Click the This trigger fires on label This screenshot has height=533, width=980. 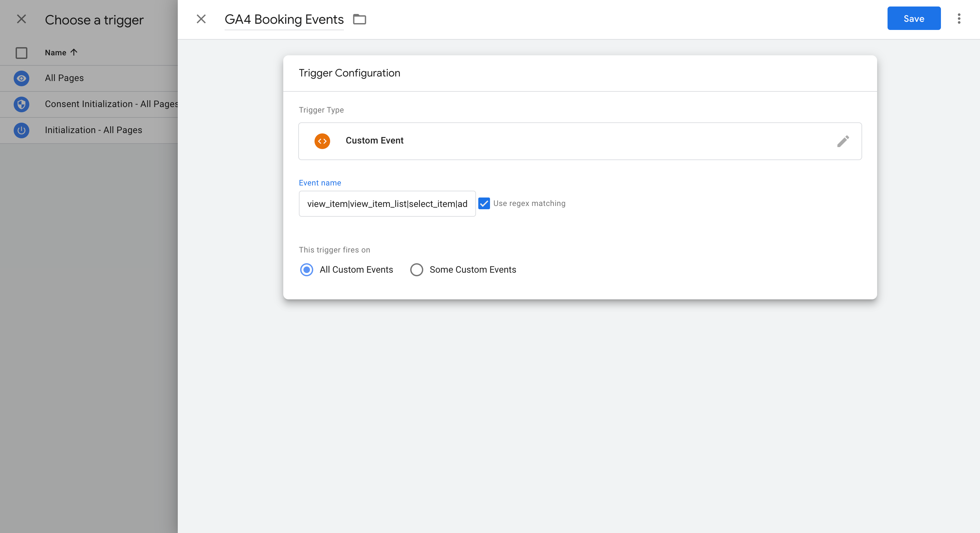point(334,250)
